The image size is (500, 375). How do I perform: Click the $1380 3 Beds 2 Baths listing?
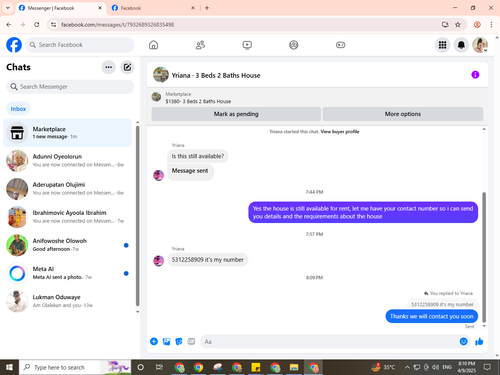[198, 101]
